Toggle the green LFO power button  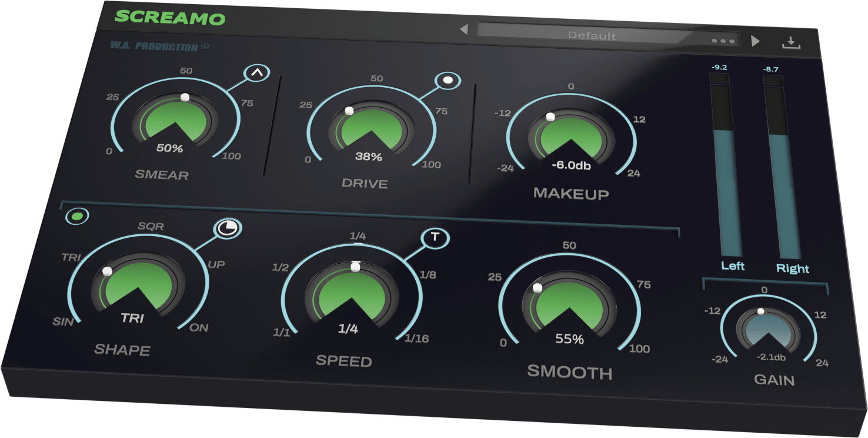76,216
